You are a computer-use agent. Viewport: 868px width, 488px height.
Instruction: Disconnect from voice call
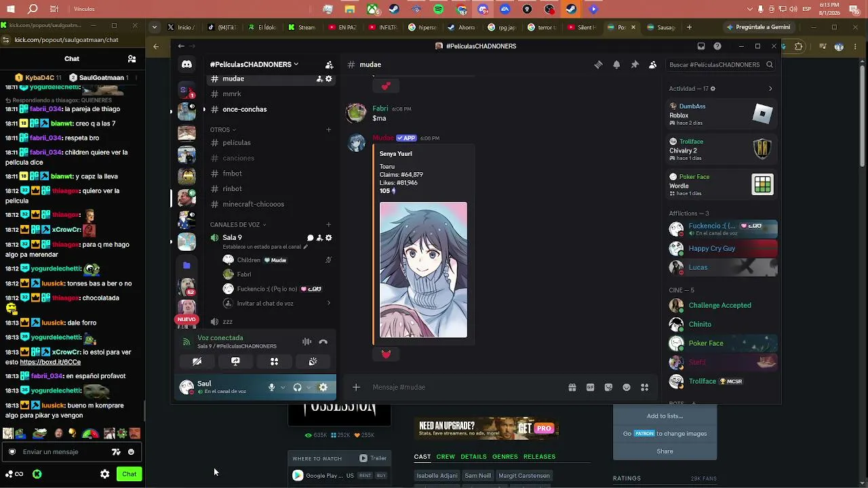click(323, 342)
